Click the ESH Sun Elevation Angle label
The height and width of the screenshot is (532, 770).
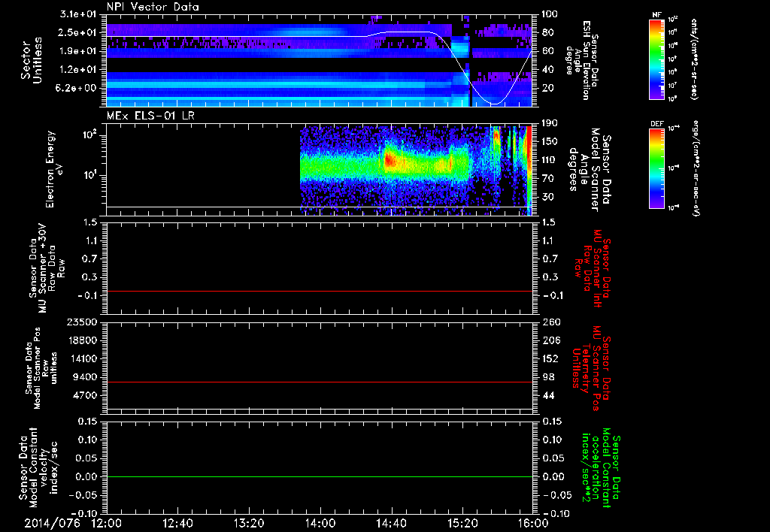(x=582, y=60)
